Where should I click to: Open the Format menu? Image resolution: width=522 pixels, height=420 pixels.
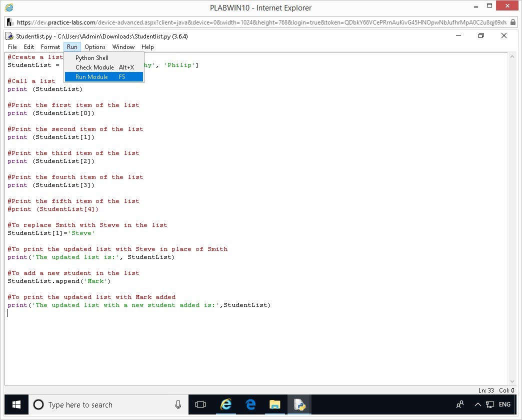tap(50, 47)
